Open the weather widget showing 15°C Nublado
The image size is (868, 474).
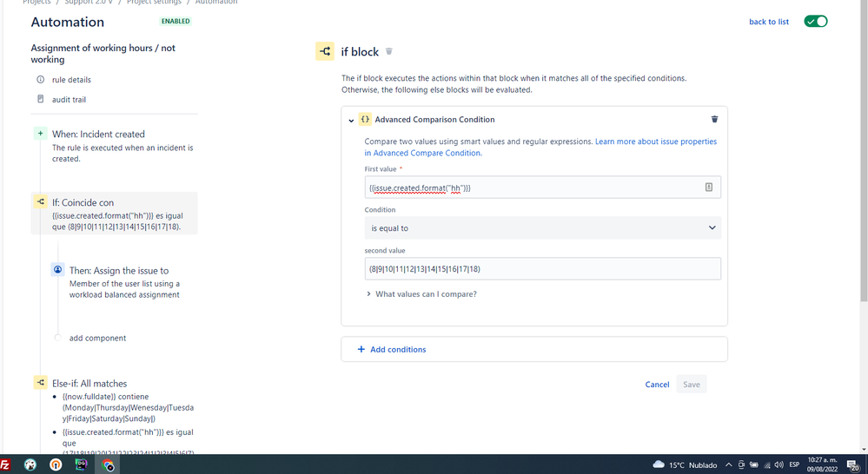tap(685, 464)
